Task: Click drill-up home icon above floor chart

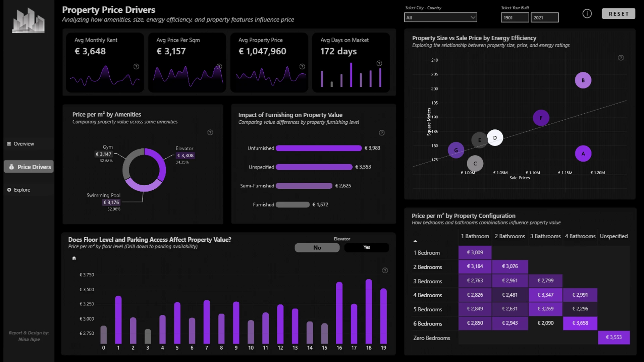Action: [x=74, y=258]
